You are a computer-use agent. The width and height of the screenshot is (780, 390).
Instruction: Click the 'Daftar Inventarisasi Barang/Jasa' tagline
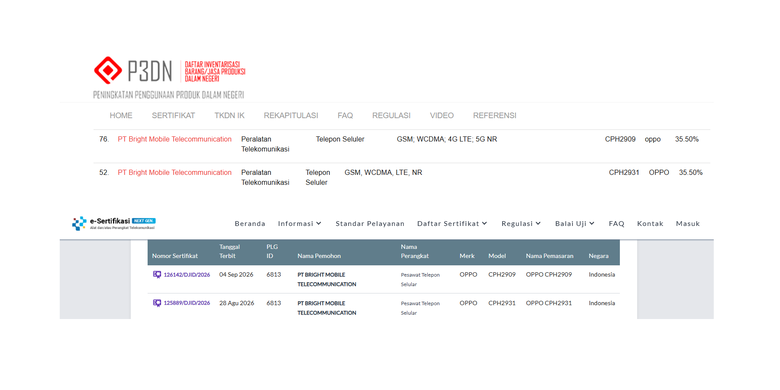click(x=215, y=71)
